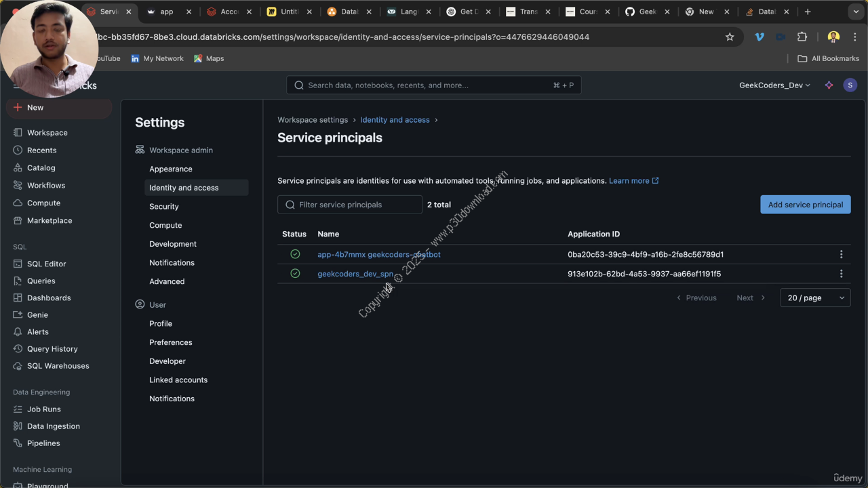Open kebab menu for geekcoders_dev_spn row
This screenshot has width=868, height=488.
(841, 274)
